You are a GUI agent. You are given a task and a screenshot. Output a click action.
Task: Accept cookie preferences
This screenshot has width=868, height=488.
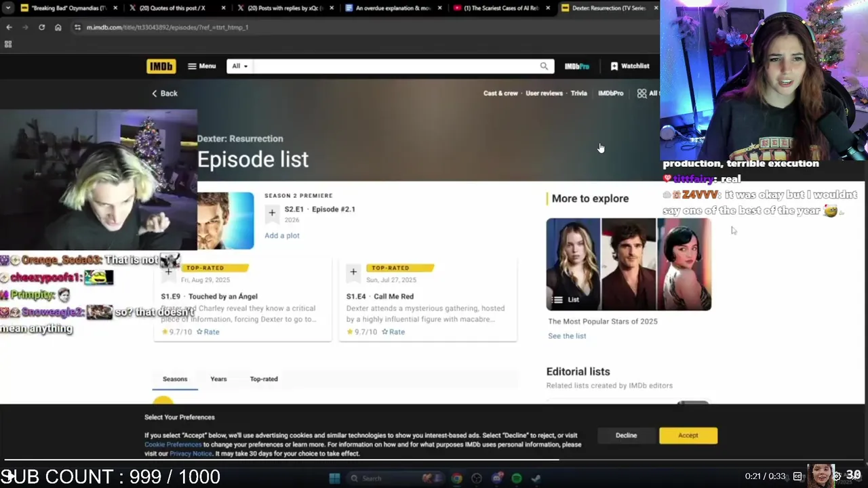tap(688, 435)
